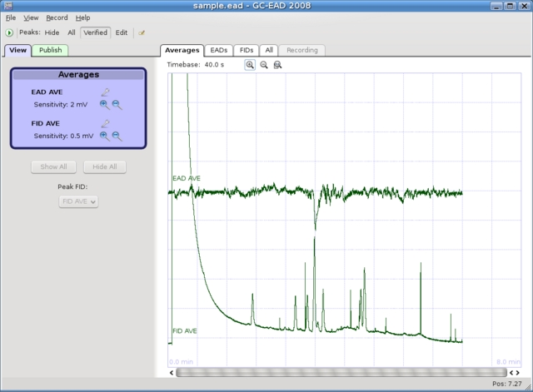
Task: Open the Record menu
Action: [x=57, y=17]
